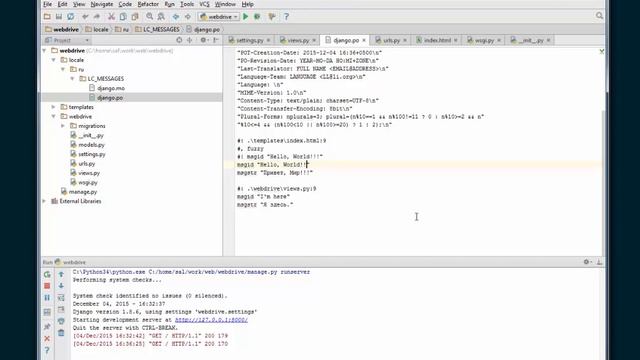Collapse the locale folder
Screen dimensions: 640x360
(x=54, y=60)
